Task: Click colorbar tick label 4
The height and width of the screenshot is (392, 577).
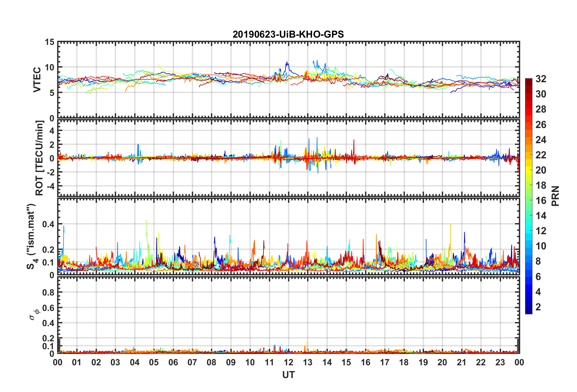Action: coord(538,292)
